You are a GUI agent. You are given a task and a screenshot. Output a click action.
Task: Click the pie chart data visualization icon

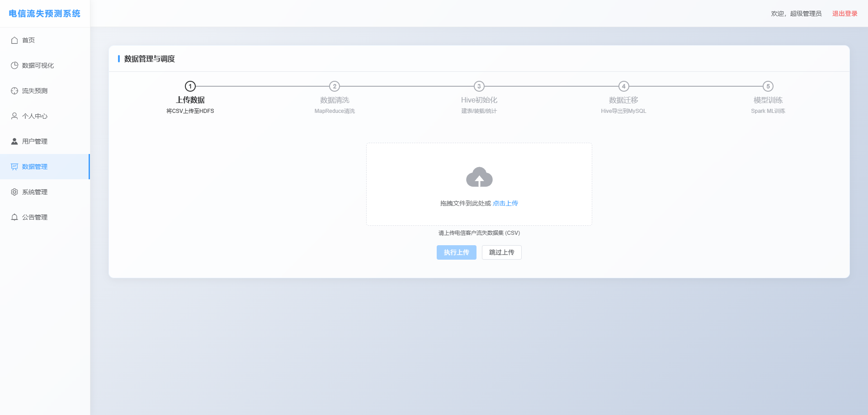[x=14, y=65]
